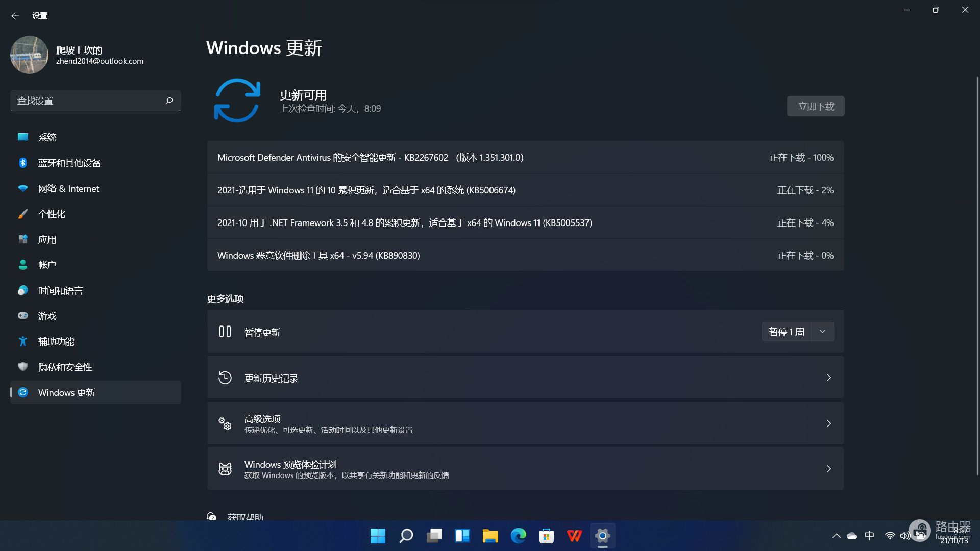980x551 pixels.
Task: Click the Microsoft Defender Antivirus KB2267602 update row
Action: click(525, 157)
